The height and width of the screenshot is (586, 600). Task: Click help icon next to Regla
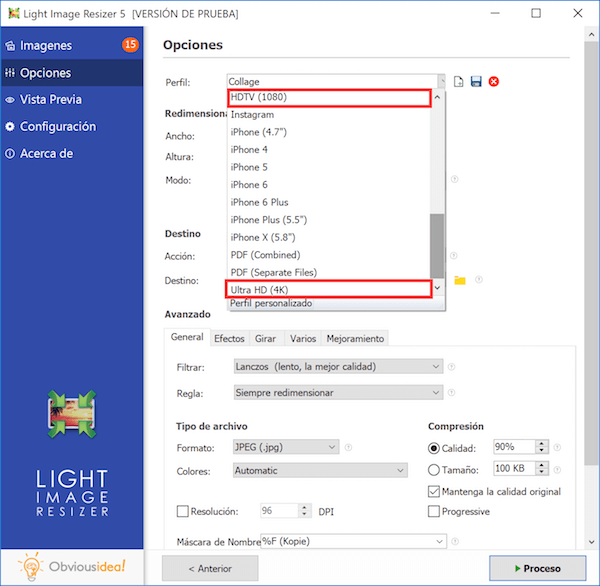click(452, 392)
